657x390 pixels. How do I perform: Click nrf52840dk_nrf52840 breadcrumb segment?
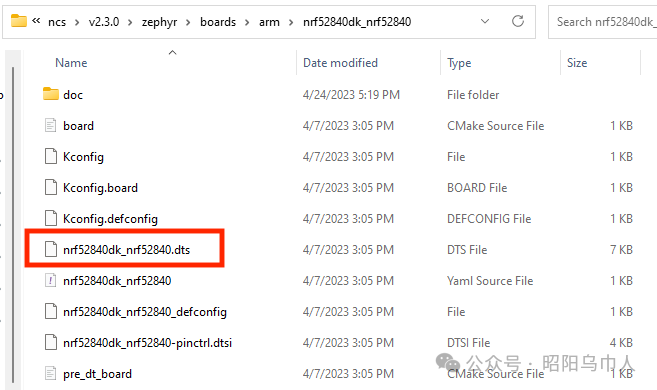coord(357,22)
